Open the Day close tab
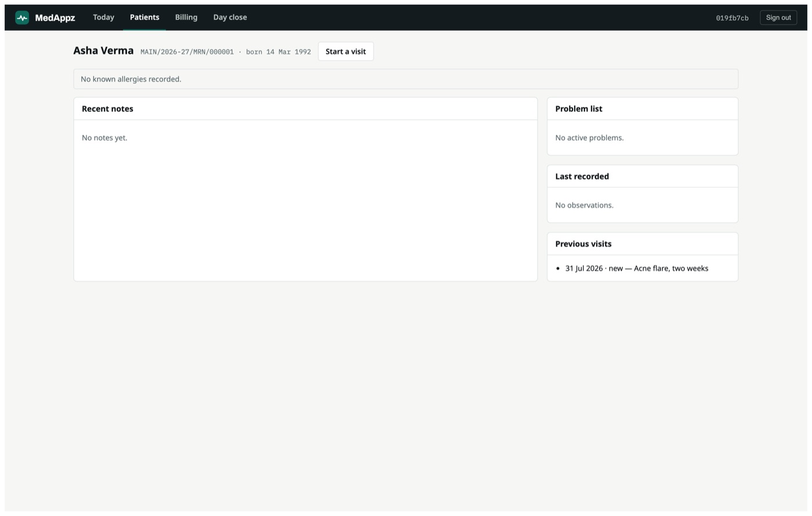 pyautogui.click(x=230, y=17)
